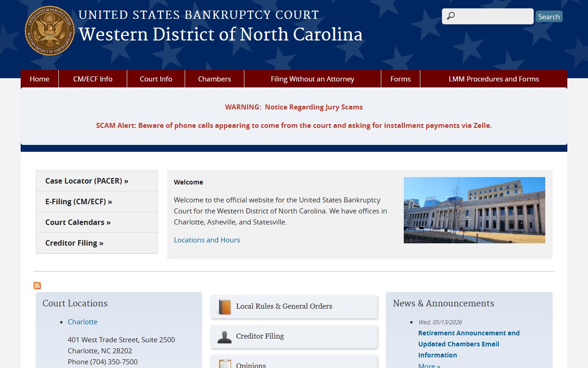
Task: Open Local Rules & General Orders button
Action: coord(294,307)
